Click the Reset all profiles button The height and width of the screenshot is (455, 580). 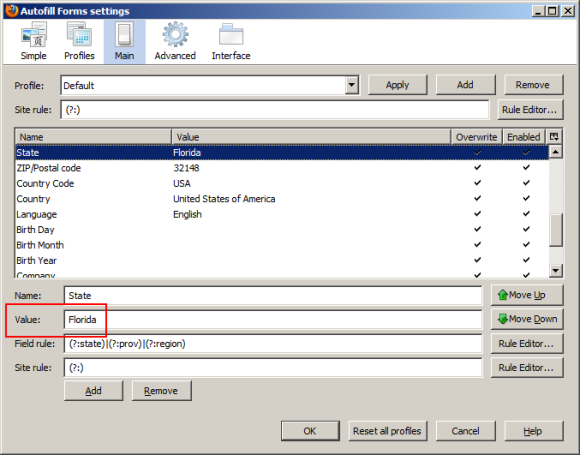click(x=387, y=431)
